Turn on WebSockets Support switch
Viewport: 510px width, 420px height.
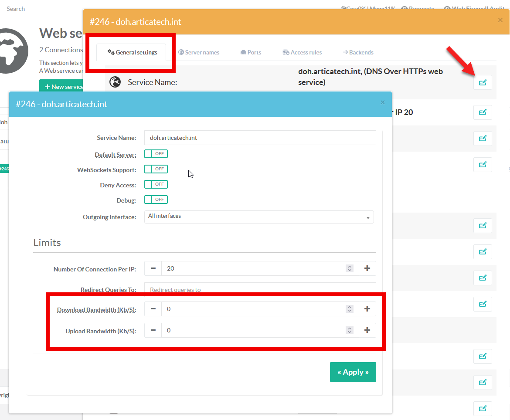[x=156, y=169]
